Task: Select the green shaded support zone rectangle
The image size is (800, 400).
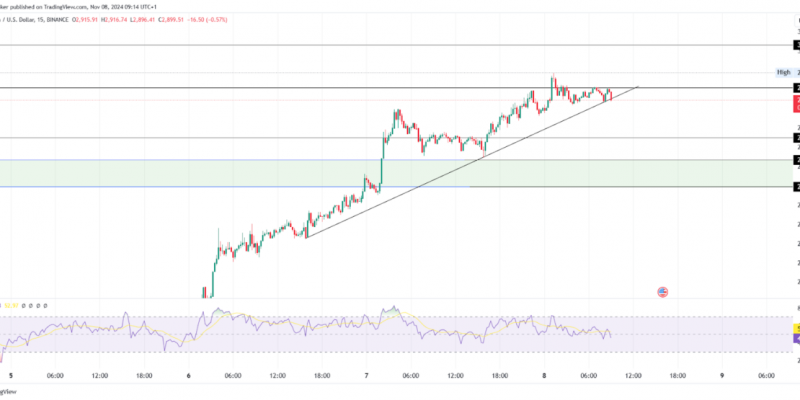Action: pos(396,173)
